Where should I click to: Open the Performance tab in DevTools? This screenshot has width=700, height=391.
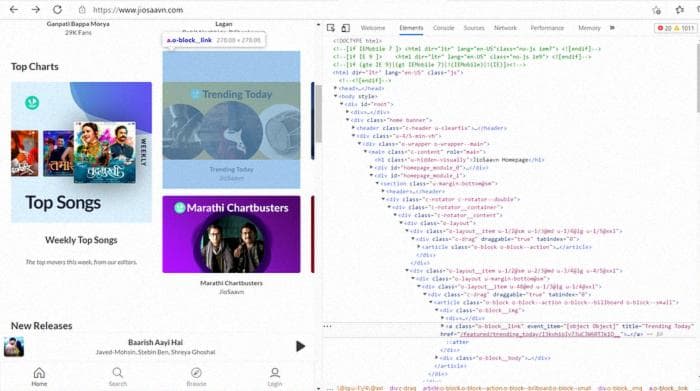tap(547, 28)
